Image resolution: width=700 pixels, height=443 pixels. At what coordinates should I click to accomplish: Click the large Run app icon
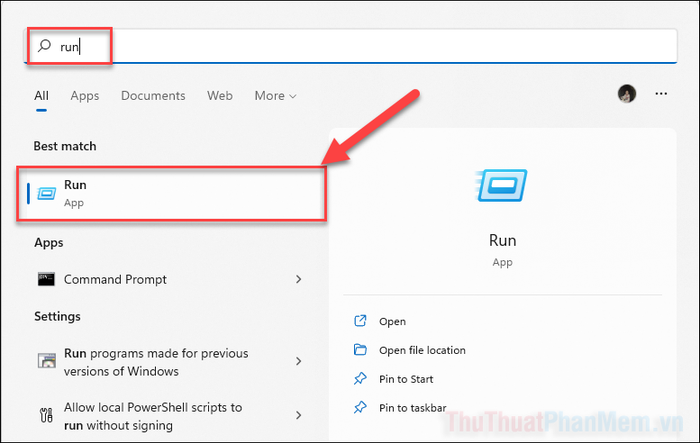point(501,185)
